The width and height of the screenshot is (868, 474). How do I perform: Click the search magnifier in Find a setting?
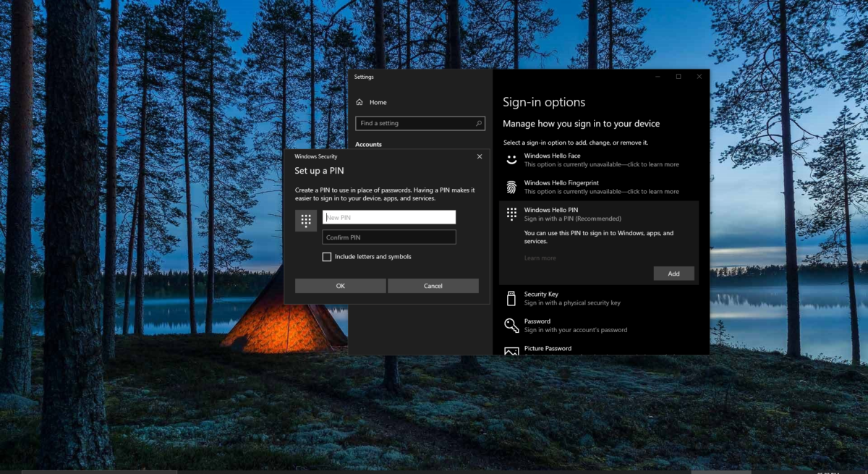tap(480, 123)
